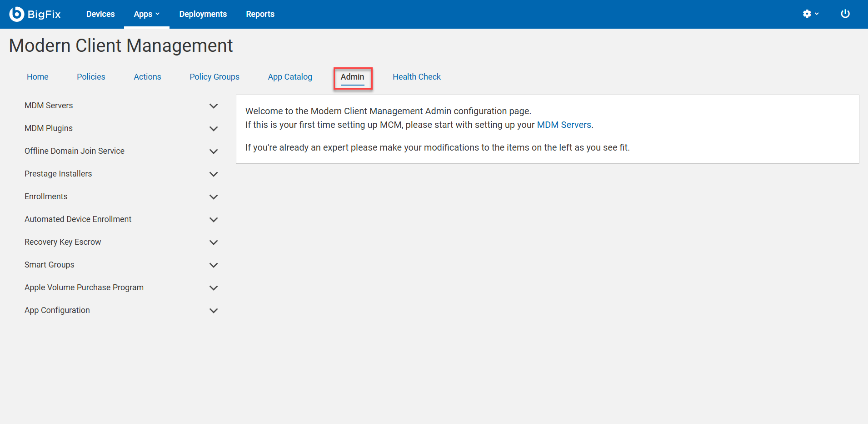Select Offline Domain Join Service label
868x424 pixels.
coord(75,151)
